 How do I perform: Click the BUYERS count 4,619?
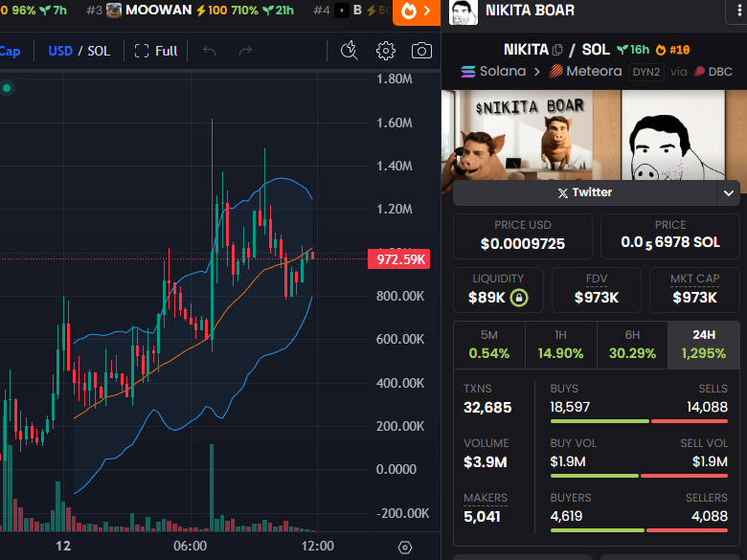(x=566, y=516)
